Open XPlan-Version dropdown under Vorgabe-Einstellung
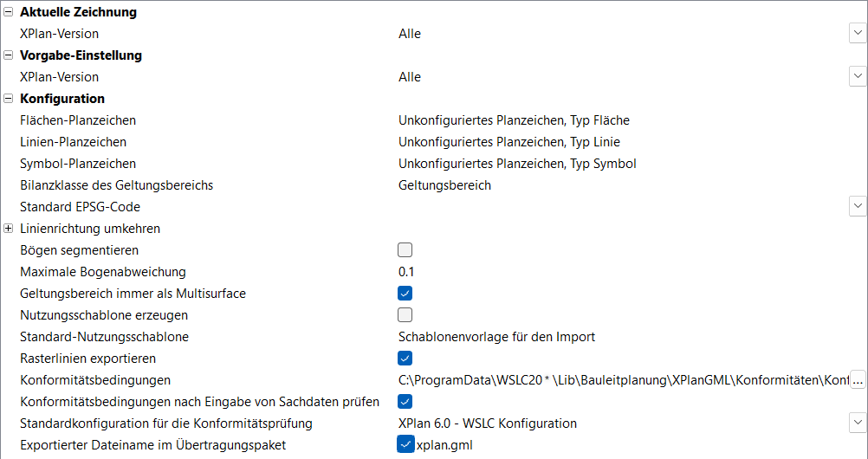This screenshot has width=868, height=459. coord(858,77)
